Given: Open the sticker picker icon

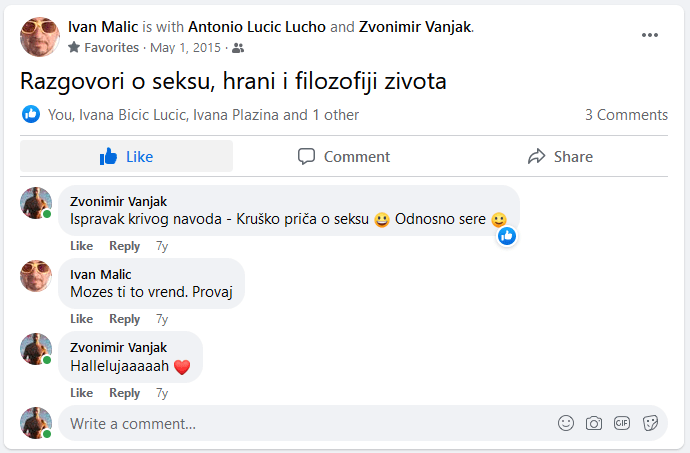Looking at the screenshot, I should coord(650,423).
